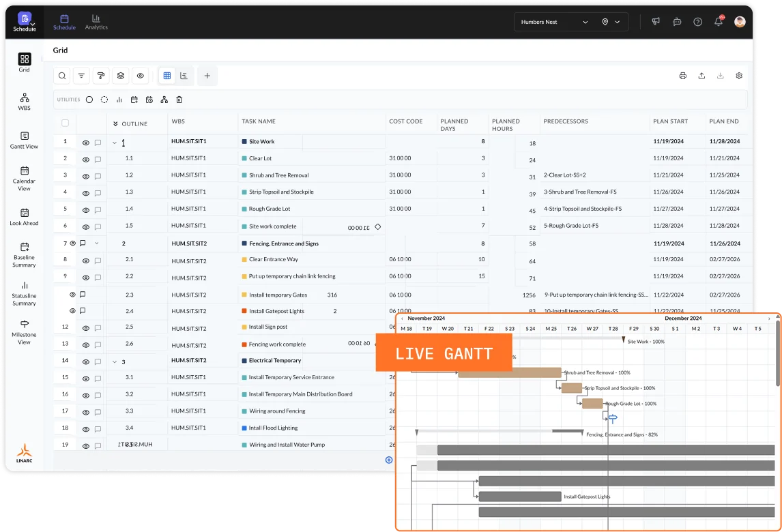Open the location pin dropdown
Screen dimensions: 782x532
(x=611, y=22)
